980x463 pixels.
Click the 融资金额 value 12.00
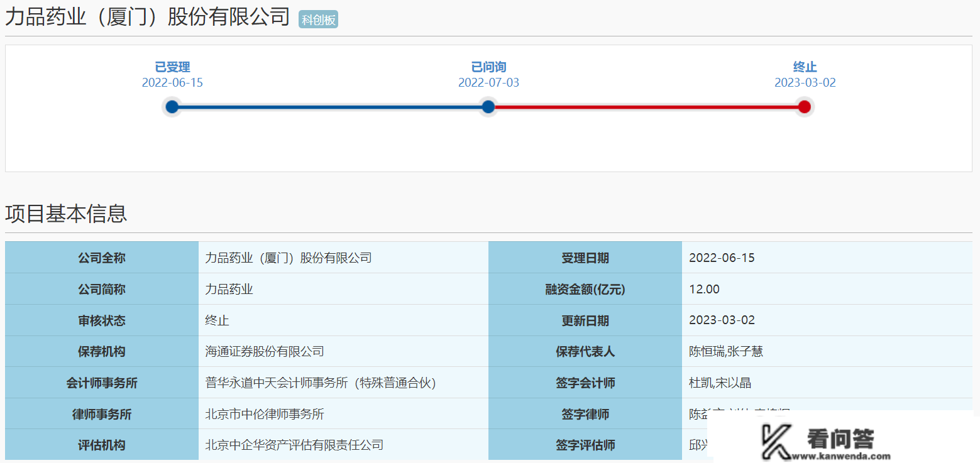[704, 289]
